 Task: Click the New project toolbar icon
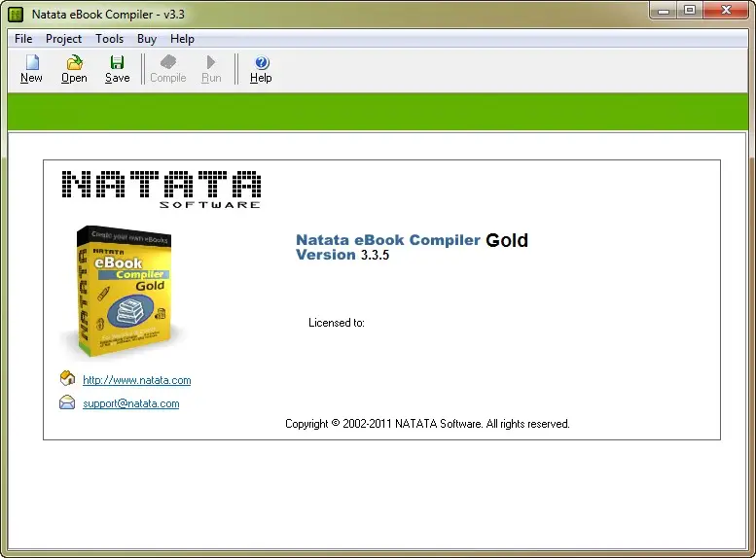tap(32, 62)
